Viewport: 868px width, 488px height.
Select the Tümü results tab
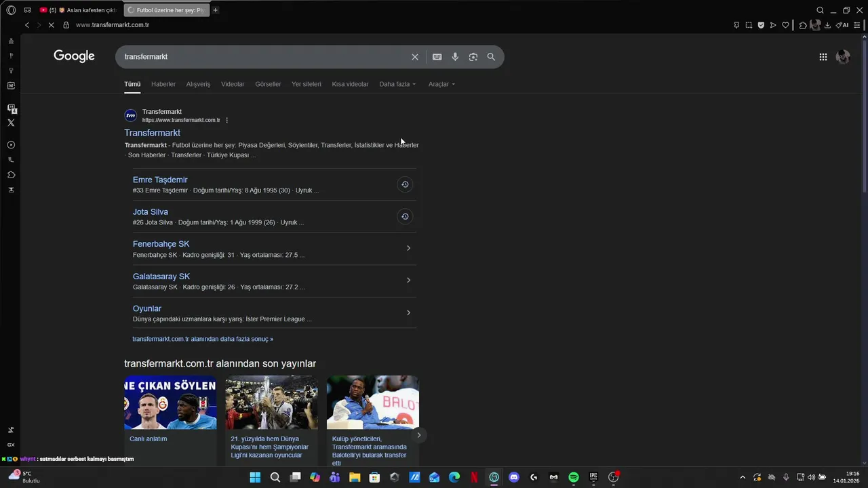[x=132, y=84]
